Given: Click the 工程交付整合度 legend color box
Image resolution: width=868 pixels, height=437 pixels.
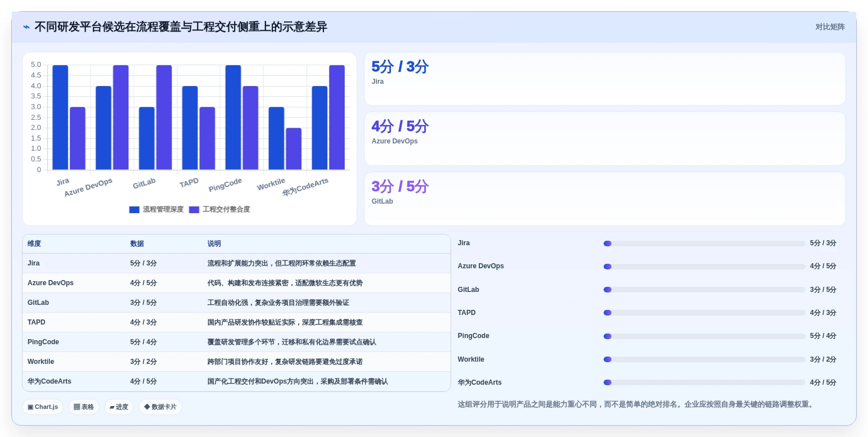Looking at the screenshot, I should (x=194, y=210).
